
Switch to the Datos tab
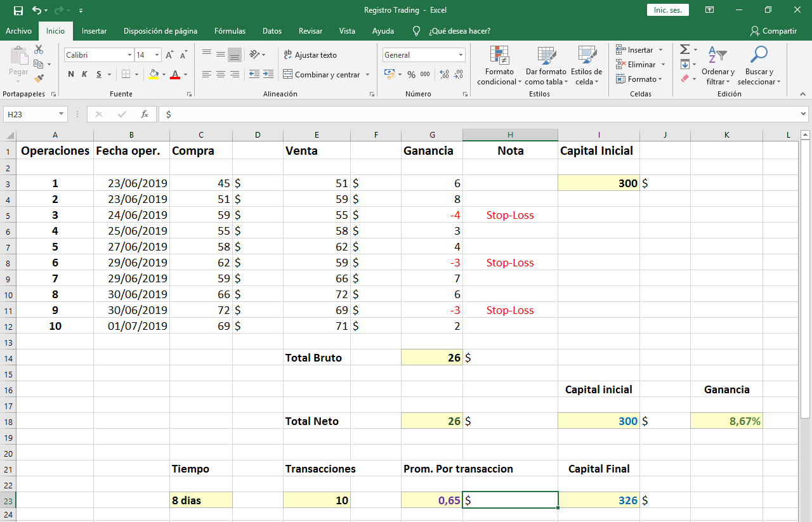pyautogui.click(x=272, y=31)
